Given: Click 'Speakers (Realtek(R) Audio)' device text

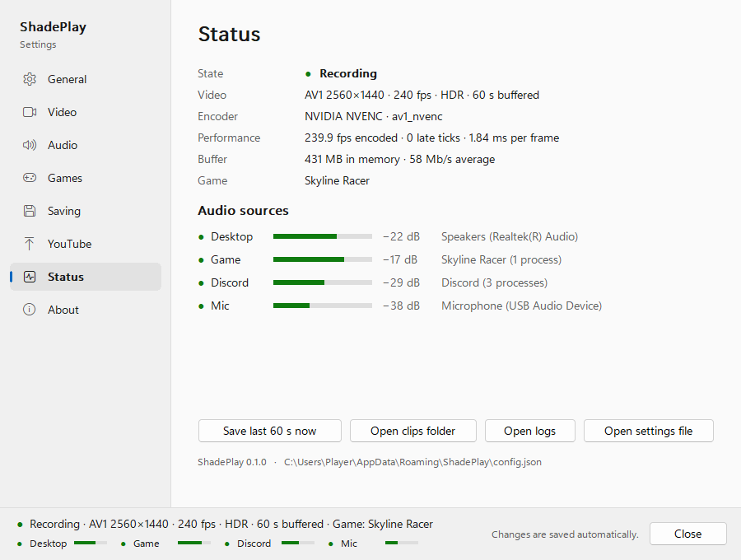Looking at the screenshot, I should coord(510,236).
